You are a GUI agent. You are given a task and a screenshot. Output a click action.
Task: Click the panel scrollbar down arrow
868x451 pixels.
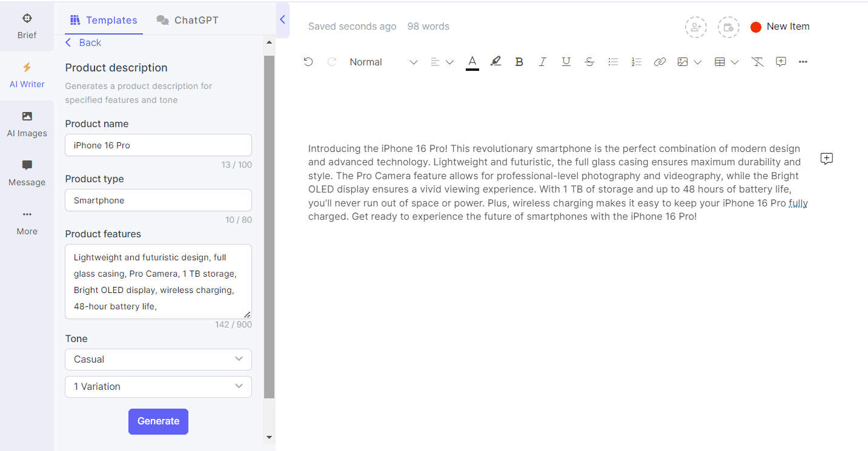269,437
